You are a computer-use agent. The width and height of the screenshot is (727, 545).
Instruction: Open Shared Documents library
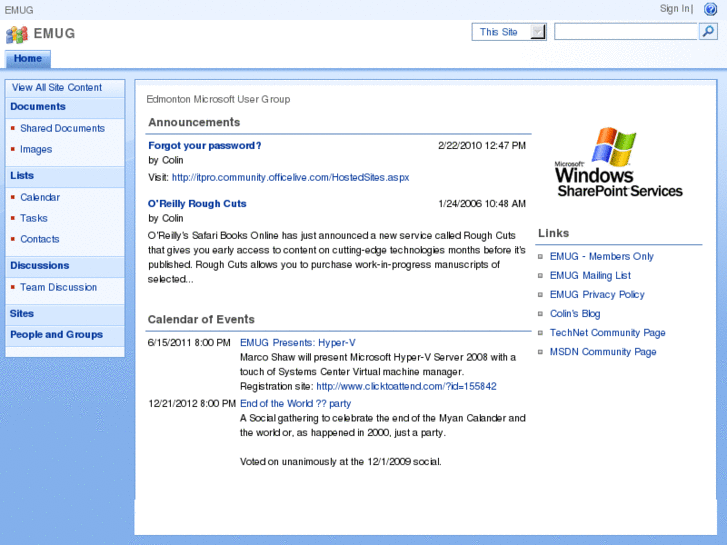(63, 128)
